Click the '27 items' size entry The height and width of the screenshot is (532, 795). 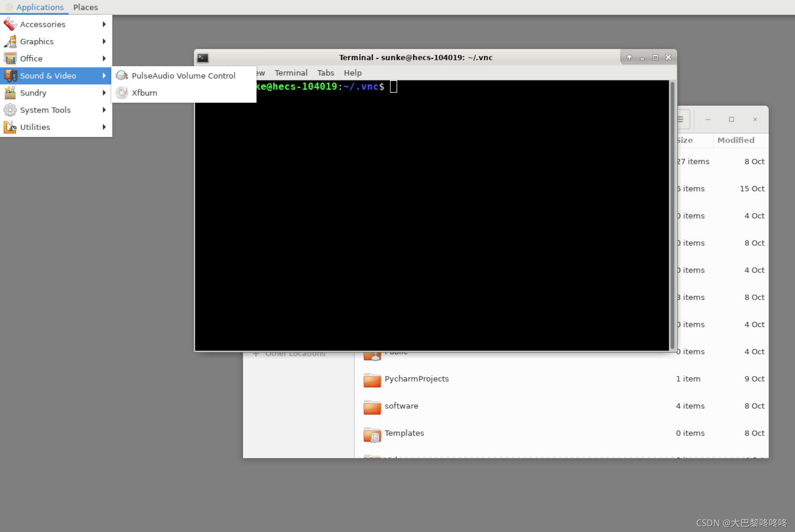693,162
